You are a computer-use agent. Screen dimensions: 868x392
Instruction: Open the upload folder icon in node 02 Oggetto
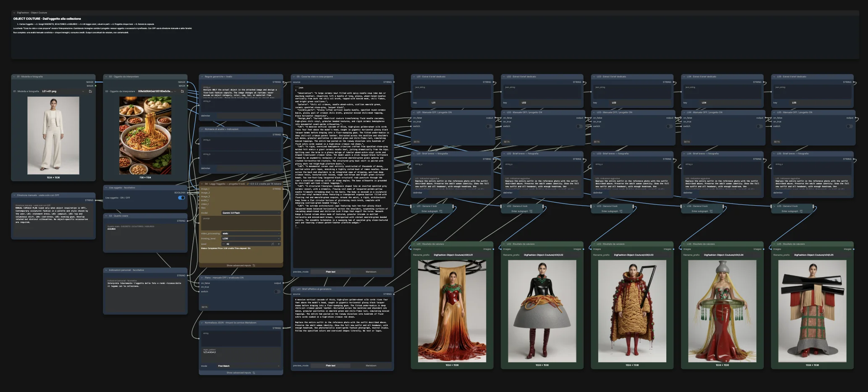click(182, 91)
